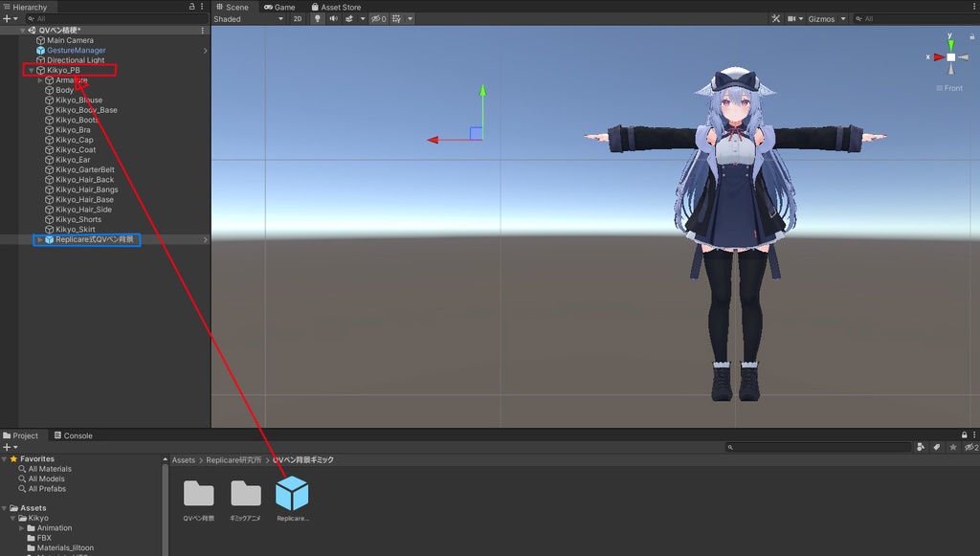Image resolution: width=980 pixels, height=556 pixels.
Task: Select the Kikyo_PB object
Action: [x=63, y=70]
